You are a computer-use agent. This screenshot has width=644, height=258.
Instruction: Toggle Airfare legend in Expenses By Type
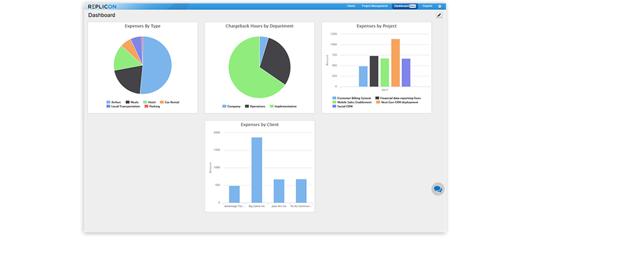(114, 102)
